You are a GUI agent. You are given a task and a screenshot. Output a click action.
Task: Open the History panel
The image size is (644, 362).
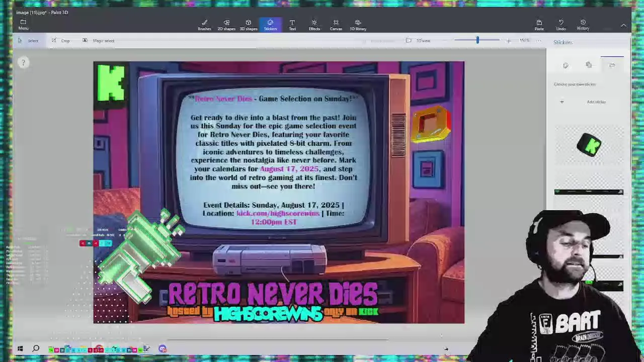(x=583, y=25)
